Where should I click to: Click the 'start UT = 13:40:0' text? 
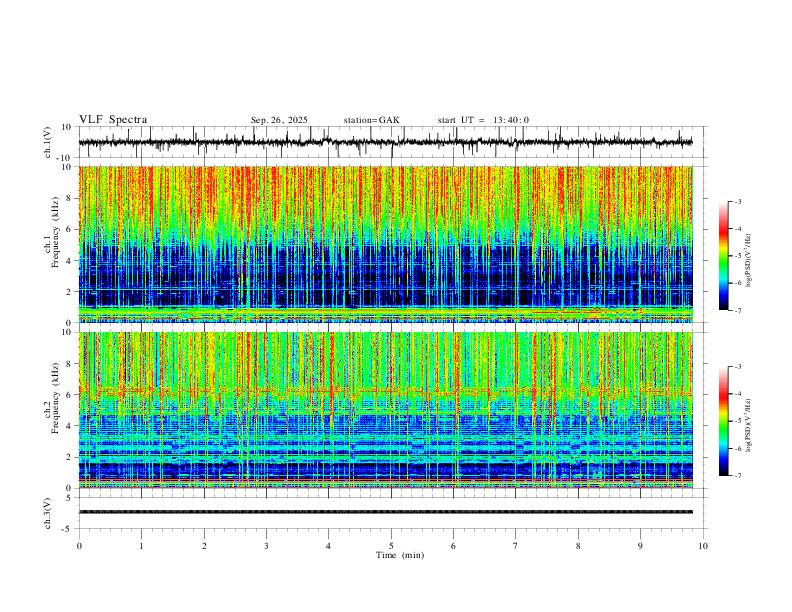(x=483, y=120)
